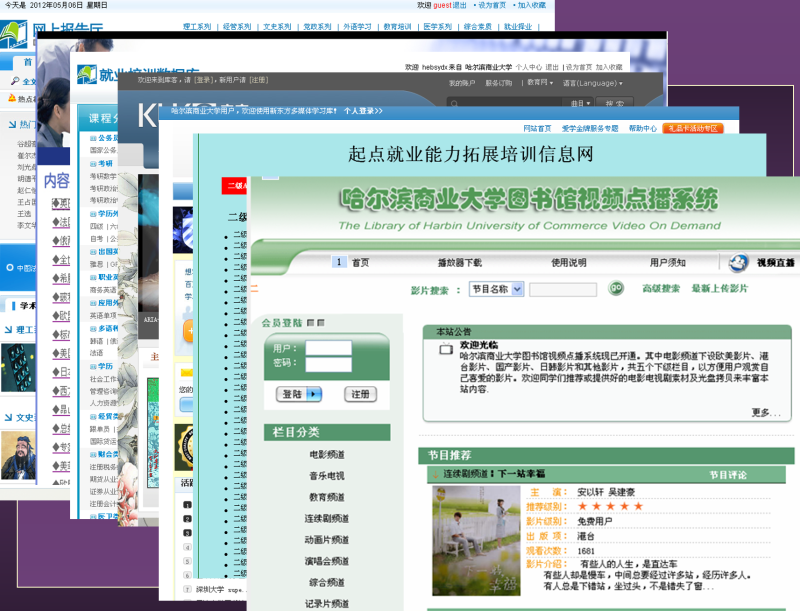Select 综合素质 in 网上报告厅 top menu

tap(478, 27)
